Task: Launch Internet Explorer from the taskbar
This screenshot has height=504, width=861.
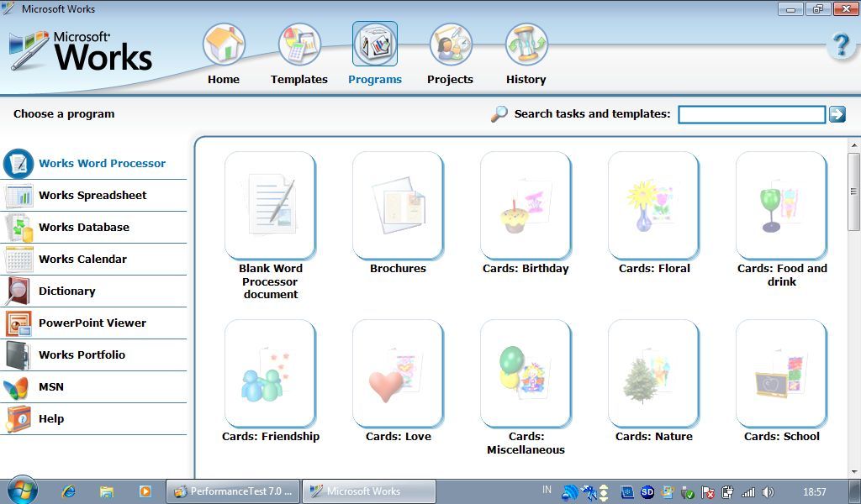Action: tap(69, 491)
